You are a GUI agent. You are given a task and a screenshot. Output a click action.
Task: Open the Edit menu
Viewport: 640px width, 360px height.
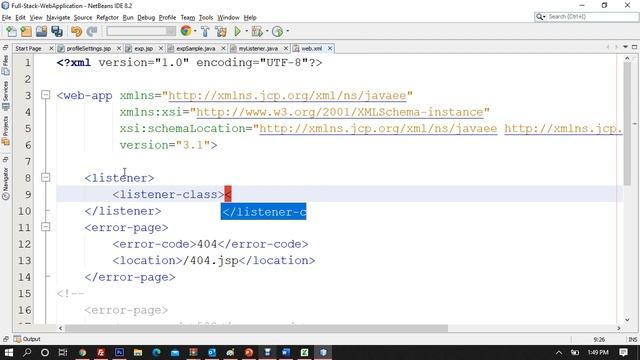pos(20,18)
